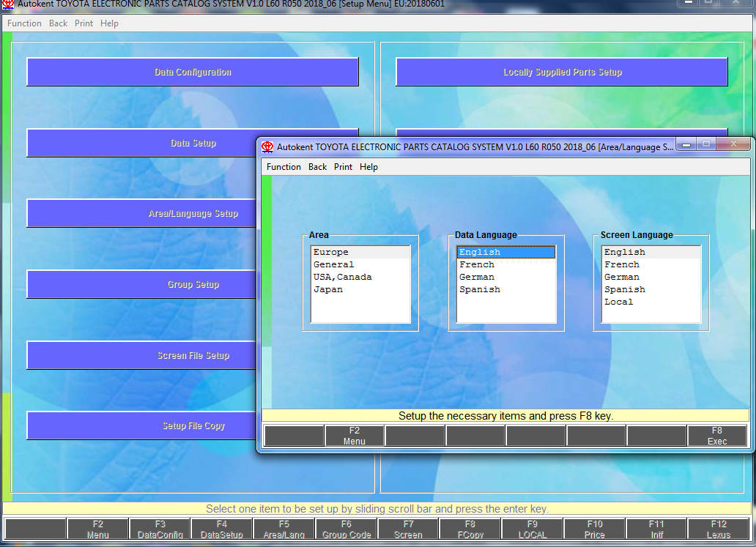Click the F3 DataConfig function key
Viewport: 756px width, 547px height.
pyautogui.click(x=160, y=529)
